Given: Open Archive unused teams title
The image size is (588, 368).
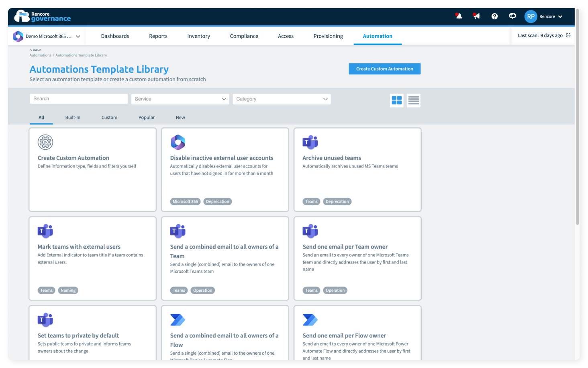Looking at the screenshot, I should tap(332, 158).
